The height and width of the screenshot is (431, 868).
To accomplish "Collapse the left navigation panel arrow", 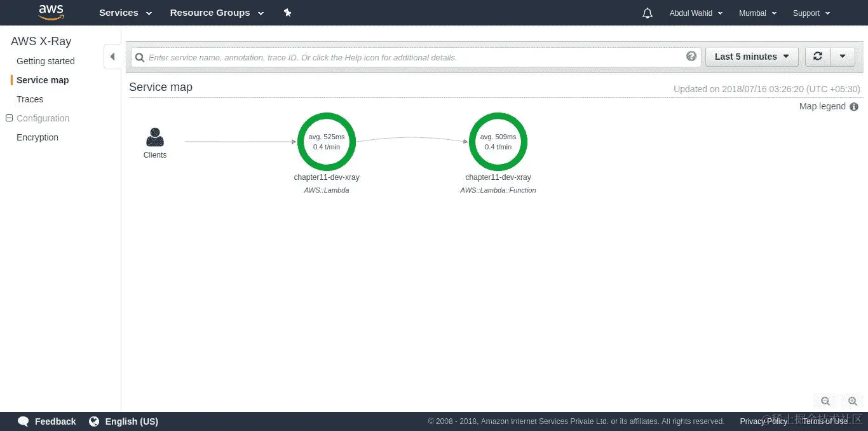I will point(112,57).
